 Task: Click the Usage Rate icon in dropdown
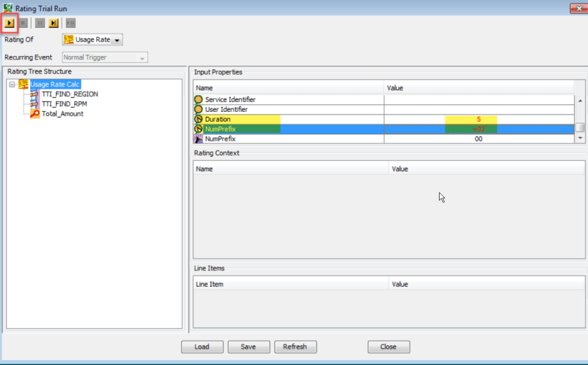[x=69, y=39]
